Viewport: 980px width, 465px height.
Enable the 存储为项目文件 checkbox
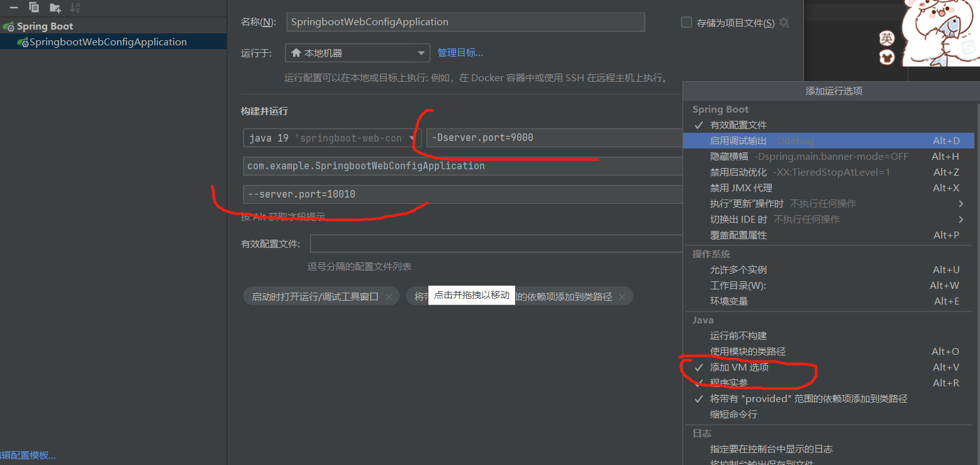tap(686, 21)
